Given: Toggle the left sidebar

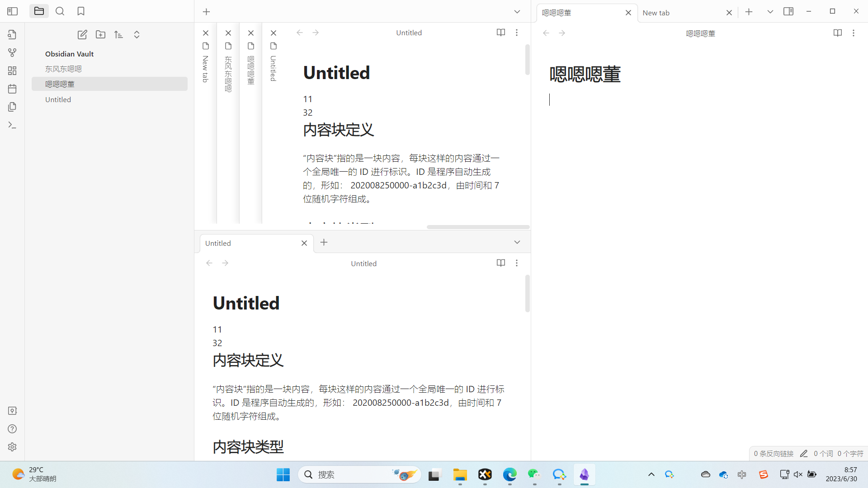Looking at the screenshot, I should pyautogui.click(x=12, y=11).
